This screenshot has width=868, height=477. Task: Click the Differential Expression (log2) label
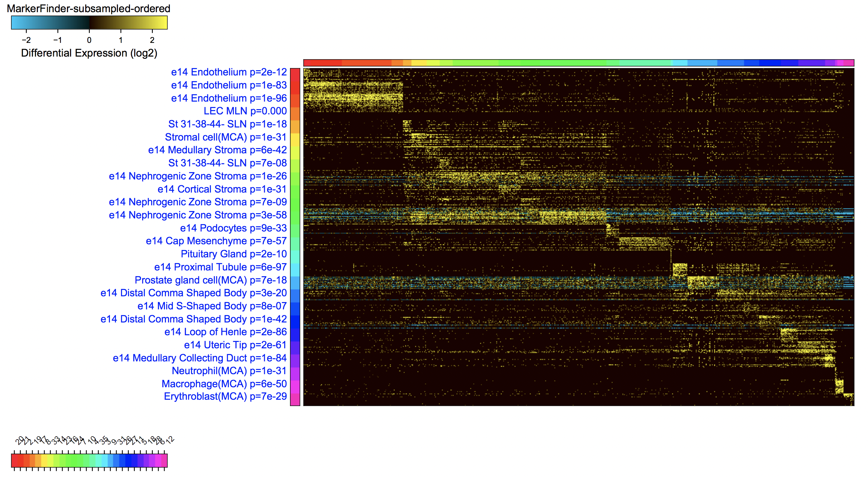[89, 53]
